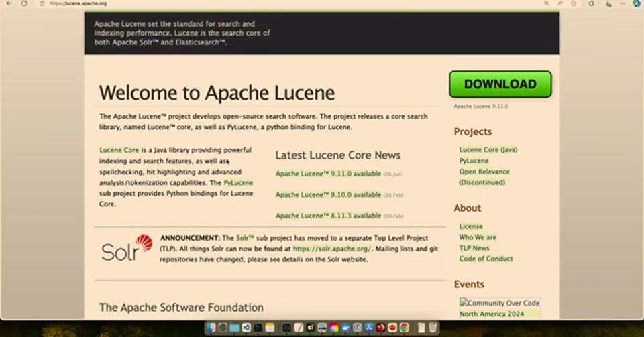644x337 pixels.
Task: Click the ANNOUNCEMENT: label text
Action: [190, 238]
